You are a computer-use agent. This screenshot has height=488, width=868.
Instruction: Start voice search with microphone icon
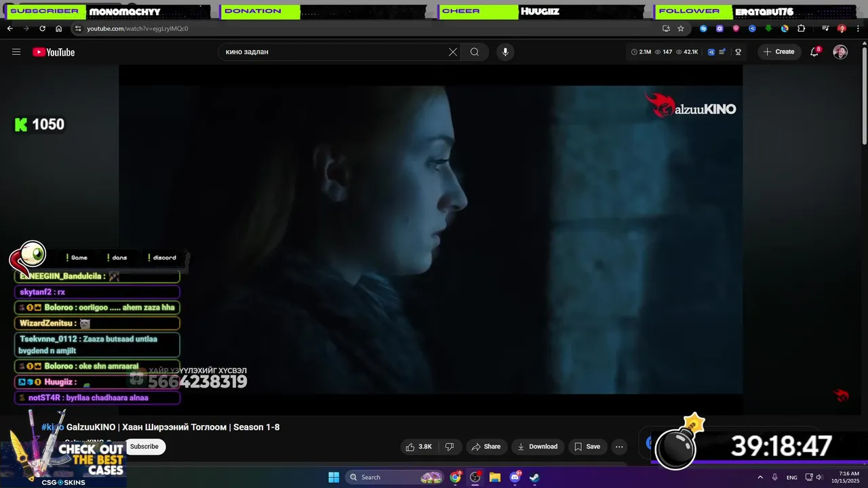505,52
